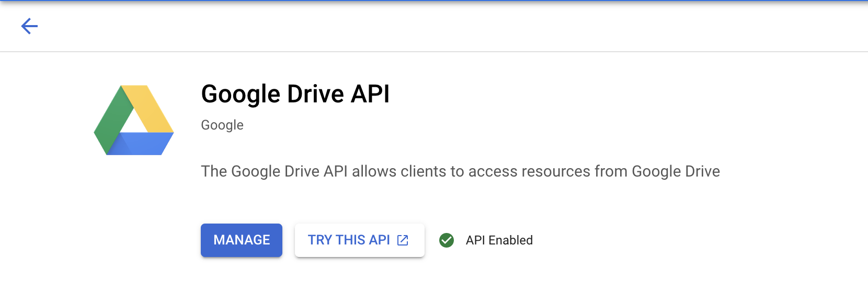The height and width of the screenshot is (304, 868).
Task: Open the TRY THIS API button
Action: pos(349,240)
